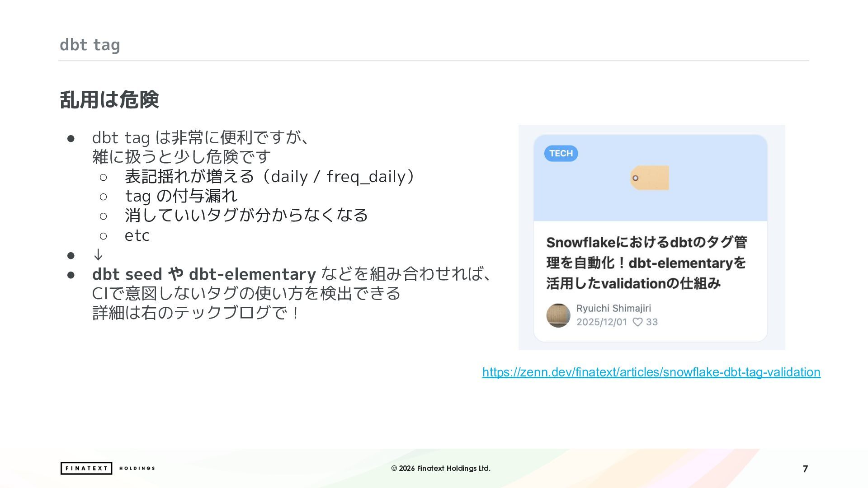Click the bullet item "etc"
This screenshot has height=488, width=868.
click(x=137, y=235)
